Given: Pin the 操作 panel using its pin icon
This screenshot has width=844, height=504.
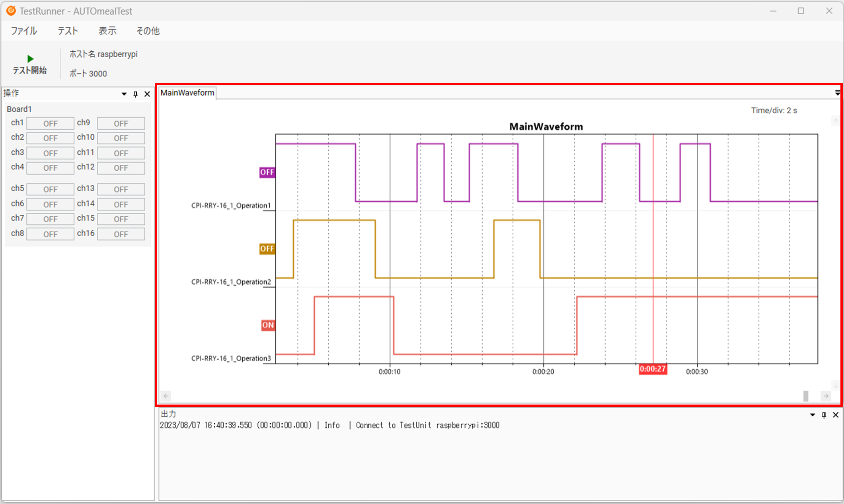Looking at the screenshot, I should coord(135,94).
